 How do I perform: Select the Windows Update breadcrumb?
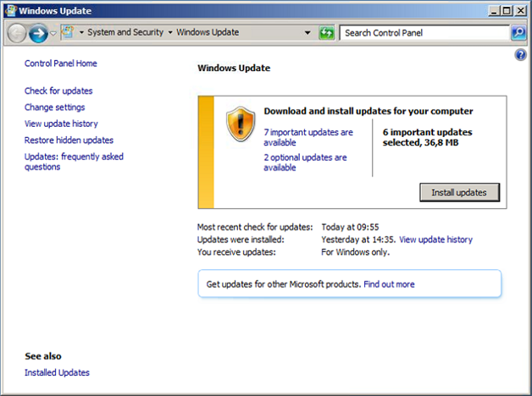(x=208, y=32)
